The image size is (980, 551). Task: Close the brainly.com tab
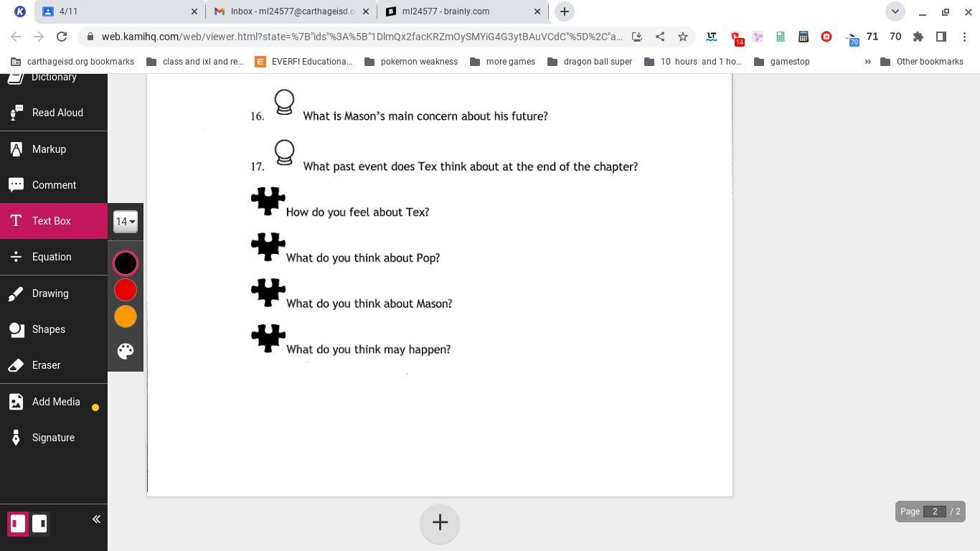(537, 11)
